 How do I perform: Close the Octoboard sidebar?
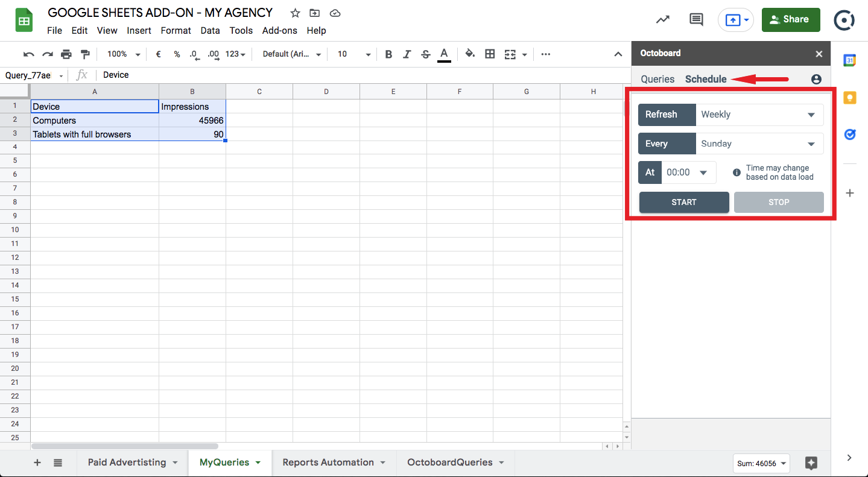coord(819,54)
